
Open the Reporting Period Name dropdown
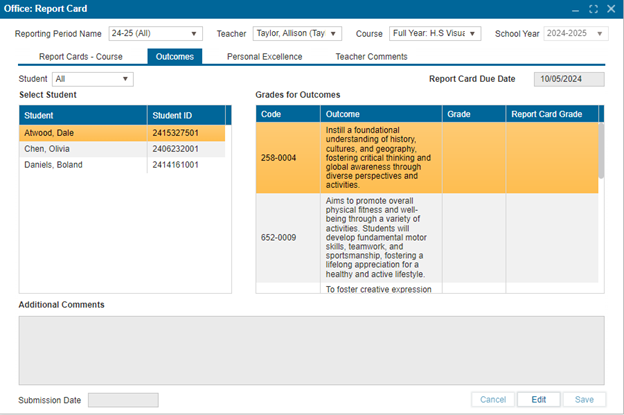click(x=156, y=34)
